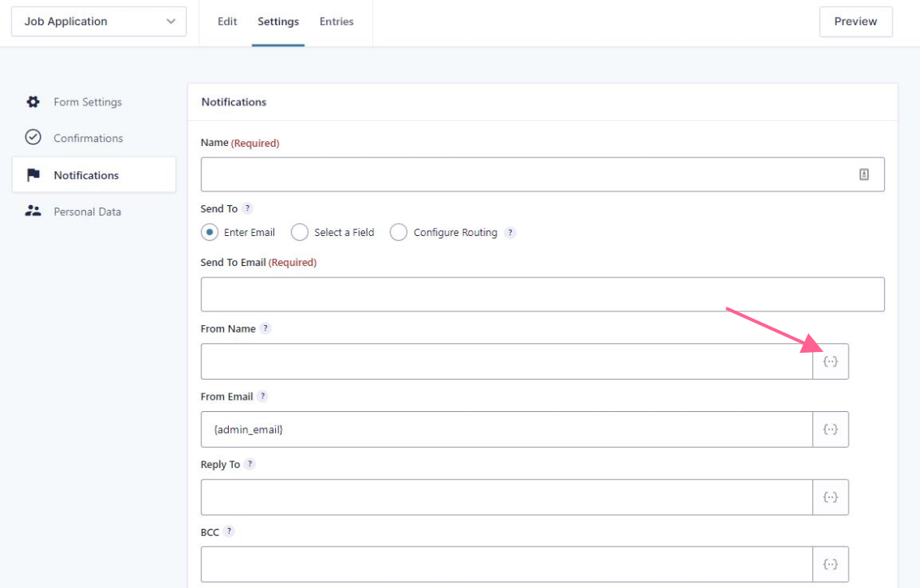Select the Enter Email radio option

[209, 233]
